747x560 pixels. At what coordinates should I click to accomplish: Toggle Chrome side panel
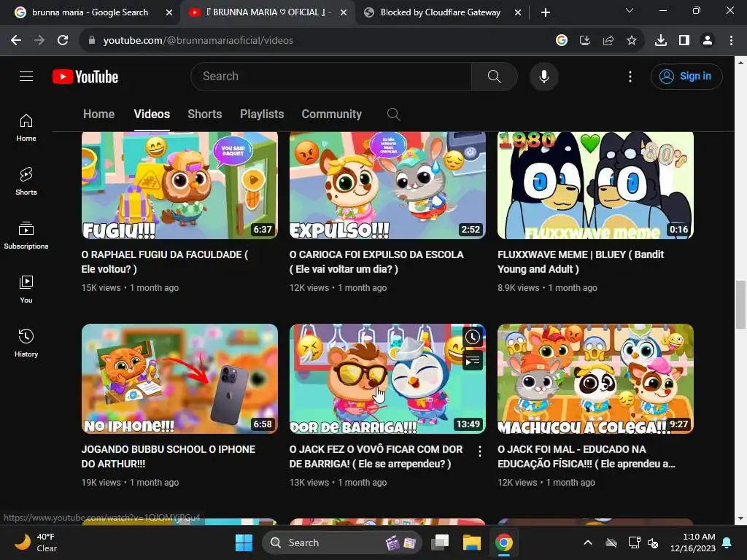click(x=684, y=41)
